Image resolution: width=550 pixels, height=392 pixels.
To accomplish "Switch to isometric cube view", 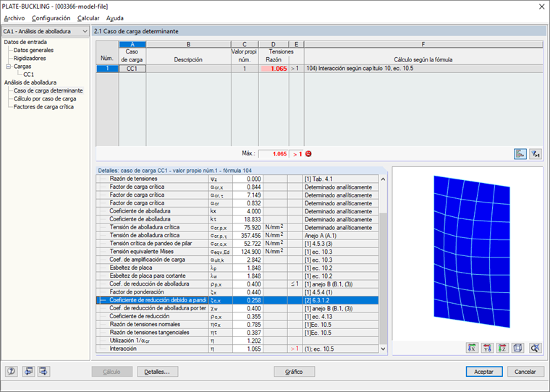I will [517, 348].
